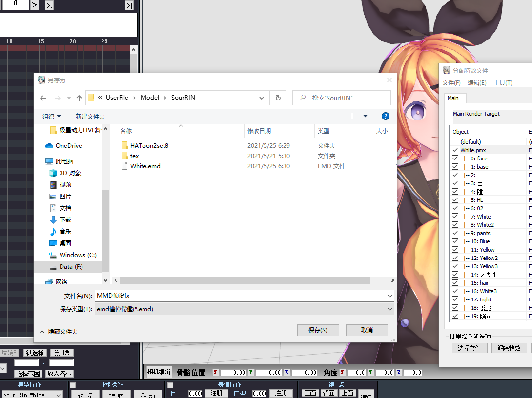Click the 保存(S) save button
This screenshot has height=398, width=532.
(x=318, y=330)
